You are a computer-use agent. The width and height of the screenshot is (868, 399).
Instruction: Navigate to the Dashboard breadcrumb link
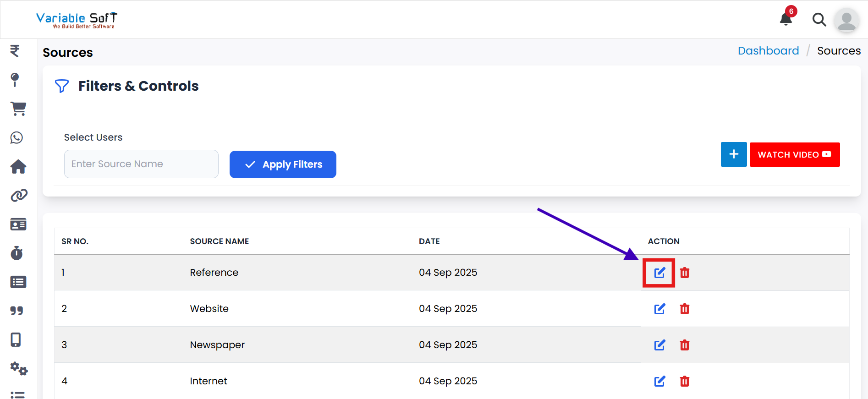tap(768, 51)
